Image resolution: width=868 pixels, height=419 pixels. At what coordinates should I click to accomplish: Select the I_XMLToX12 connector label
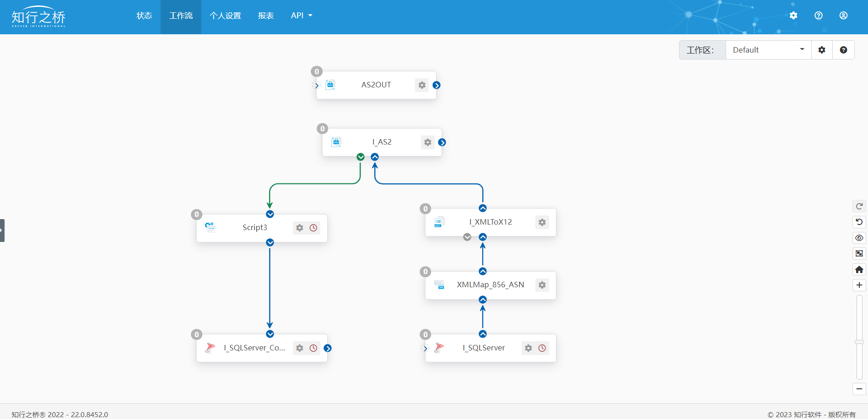click(x=491, y=222)
